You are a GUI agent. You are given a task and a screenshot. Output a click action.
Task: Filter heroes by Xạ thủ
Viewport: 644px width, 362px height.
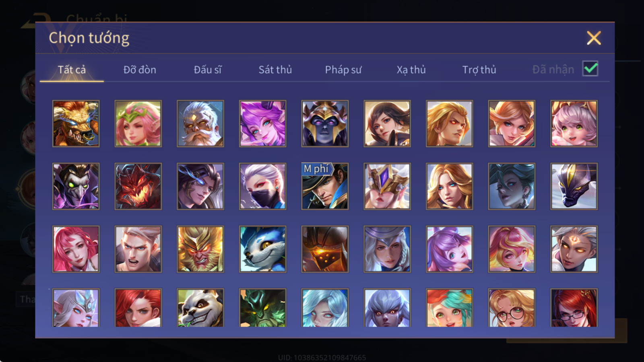click(x=411, y=70)
